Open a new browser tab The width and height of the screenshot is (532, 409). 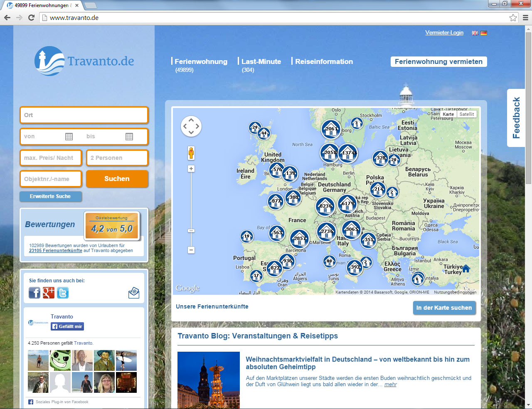[90, 5]
